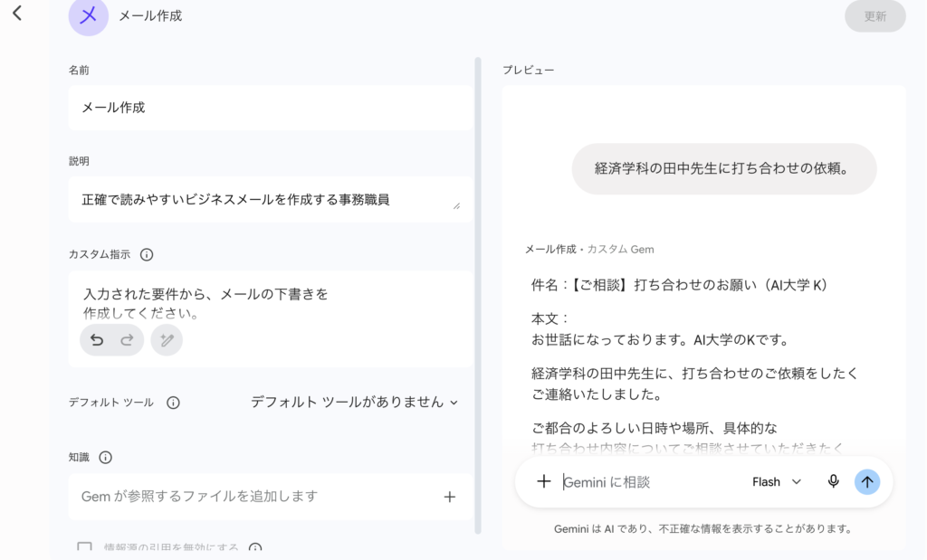Click the プレビュー panel heading
Viewport: 927px width, 560px height.
point(529,70)
